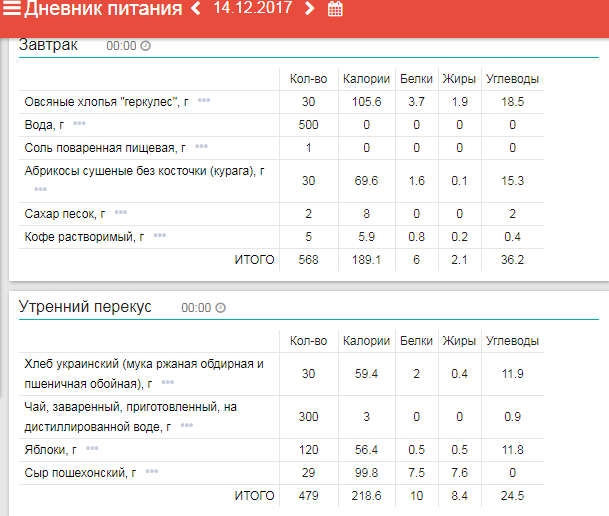Viewport: 609px width, 516px height.
Task: Go to the previous day arrow
Action: tap(196, 10)
